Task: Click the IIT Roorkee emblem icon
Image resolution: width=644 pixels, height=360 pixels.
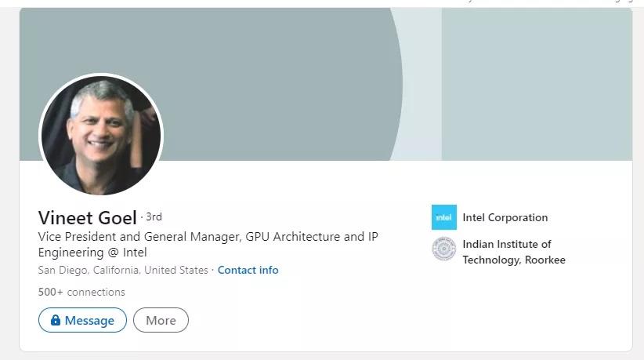Action: (x=443, y=249)
